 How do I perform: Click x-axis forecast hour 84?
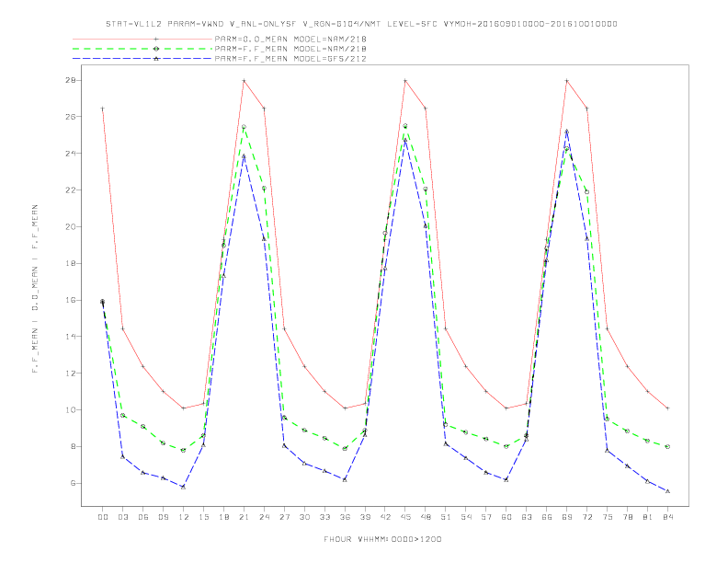(x=667, y=517)
